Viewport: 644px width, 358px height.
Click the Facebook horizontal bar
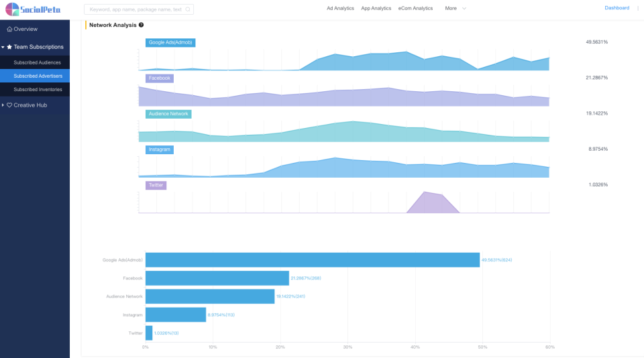pyautogui.click(x=217, y=278)
